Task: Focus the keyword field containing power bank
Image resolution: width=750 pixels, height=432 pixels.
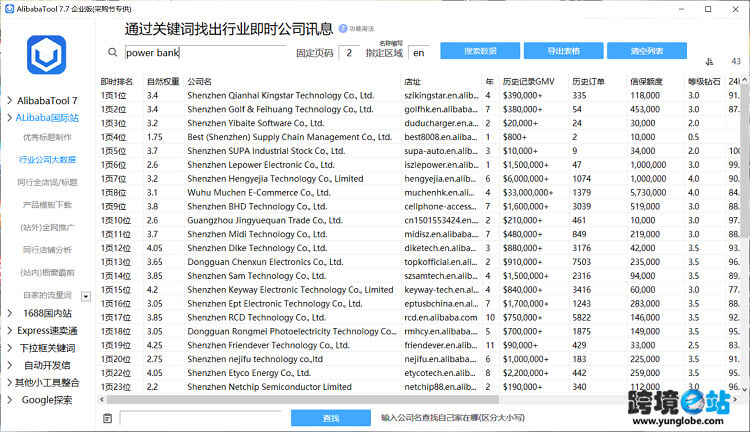Action: [x=205, y=53]
